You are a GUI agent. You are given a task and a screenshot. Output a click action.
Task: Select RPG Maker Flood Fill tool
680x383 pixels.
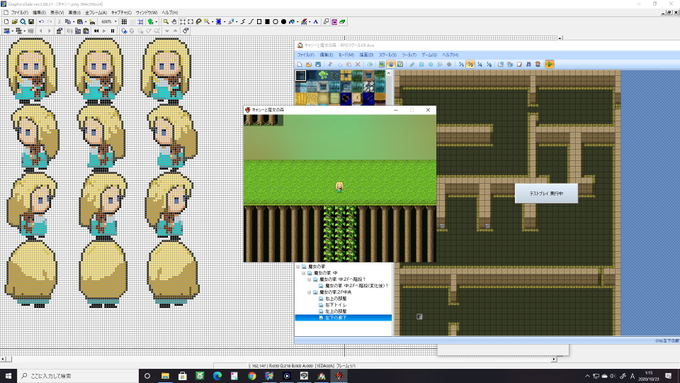pyautogui.click(x=440, y=64)
